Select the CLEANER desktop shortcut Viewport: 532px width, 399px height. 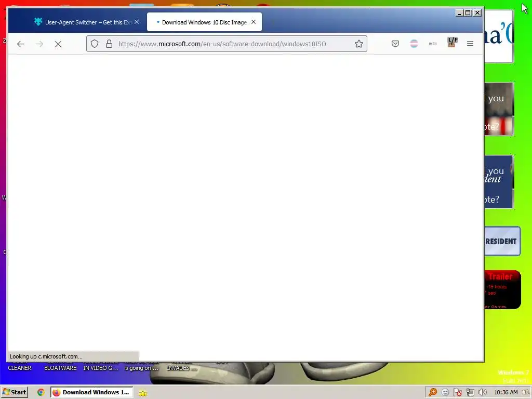point(20,368)
